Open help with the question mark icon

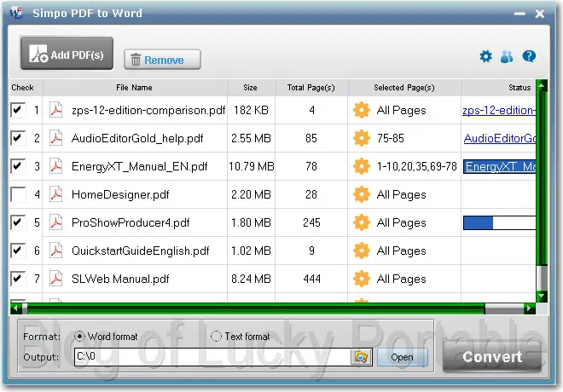529,56
